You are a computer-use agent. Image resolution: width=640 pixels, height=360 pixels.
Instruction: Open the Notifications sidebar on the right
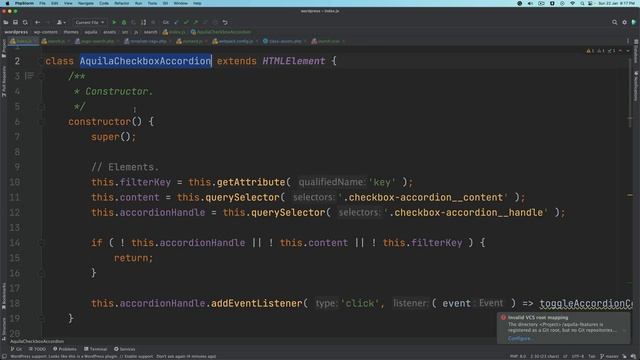click(636, 87)
